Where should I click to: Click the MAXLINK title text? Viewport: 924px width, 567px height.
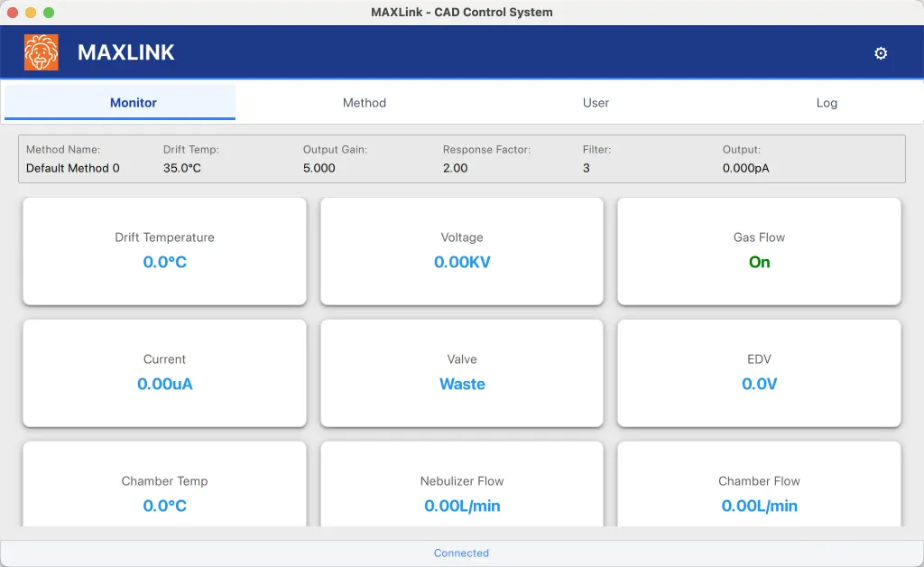tap(126, 52)
